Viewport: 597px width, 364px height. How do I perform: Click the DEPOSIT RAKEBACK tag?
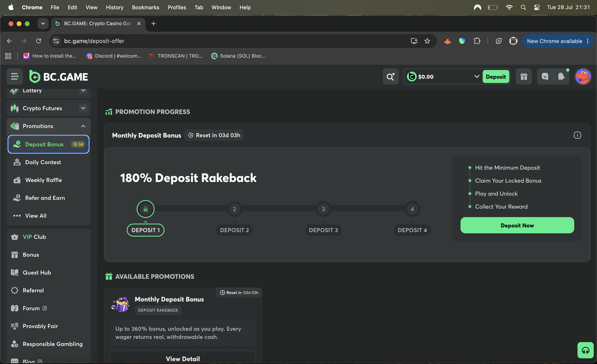point(158,310)
